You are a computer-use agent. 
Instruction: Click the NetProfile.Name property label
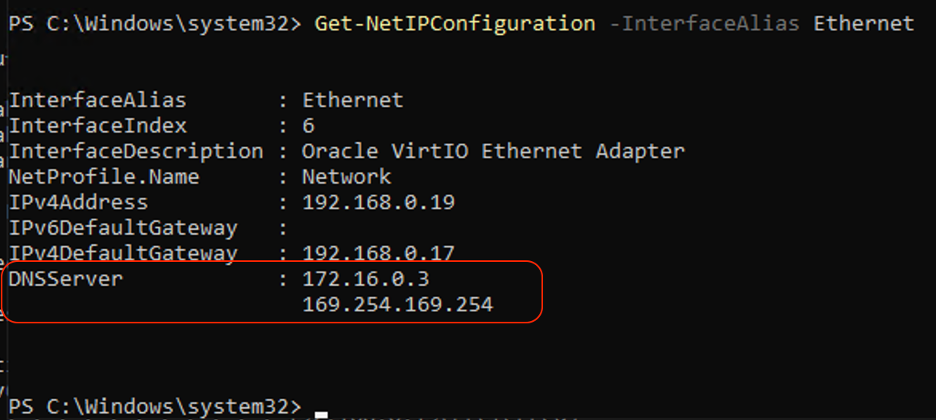103,177
